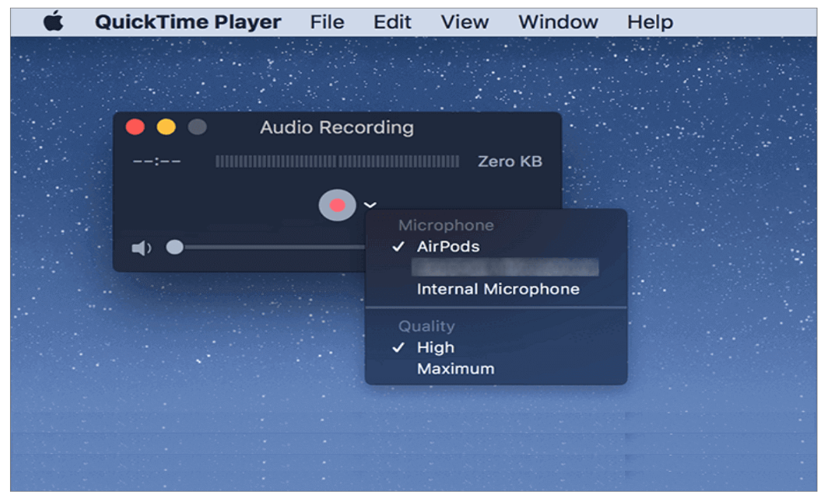Minimize the Audio Recording window
This screenshot has height=504, width=829.
(x=166, y=128)
